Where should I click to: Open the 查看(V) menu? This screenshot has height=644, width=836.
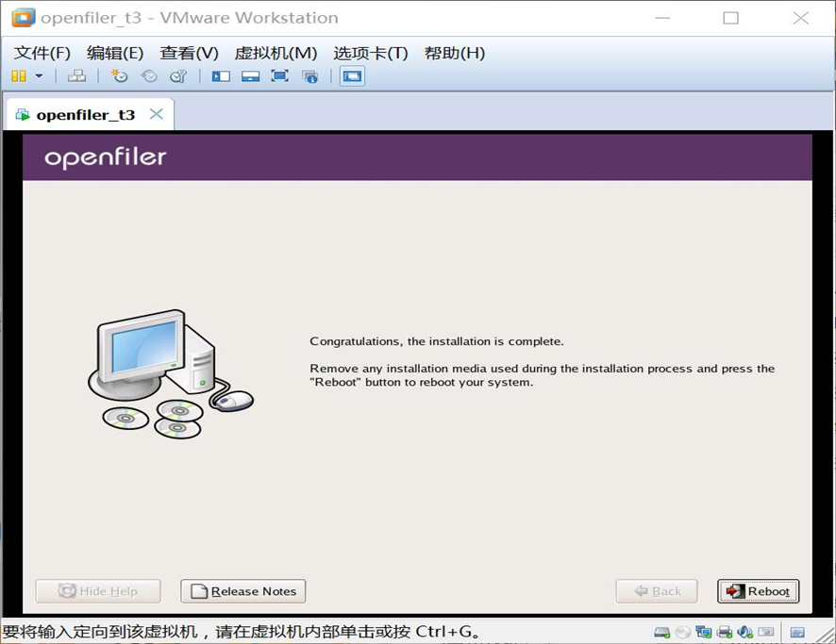point(190,53)
